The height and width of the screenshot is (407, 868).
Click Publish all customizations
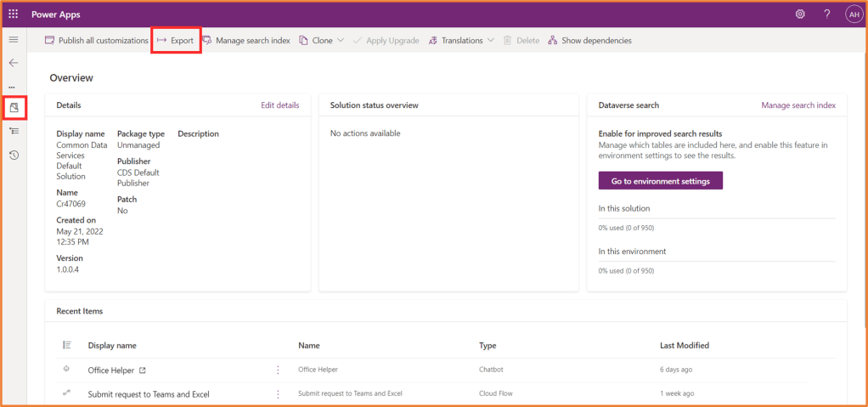(x=96, y=40)
